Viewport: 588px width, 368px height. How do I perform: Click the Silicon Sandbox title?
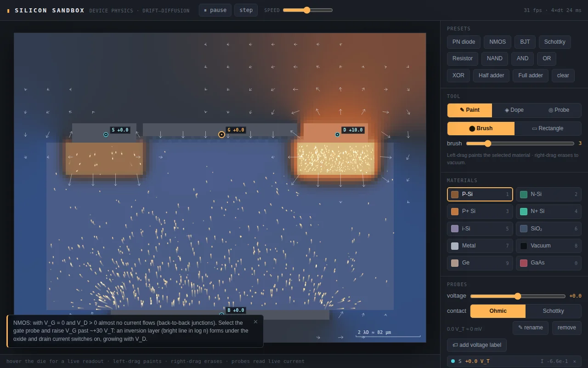(x=50, y=10)
